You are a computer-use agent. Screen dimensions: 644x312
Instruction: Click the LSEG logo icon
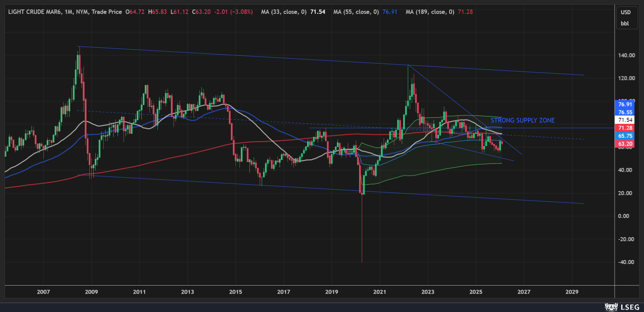pyautogui.click(x=611, y=307)
